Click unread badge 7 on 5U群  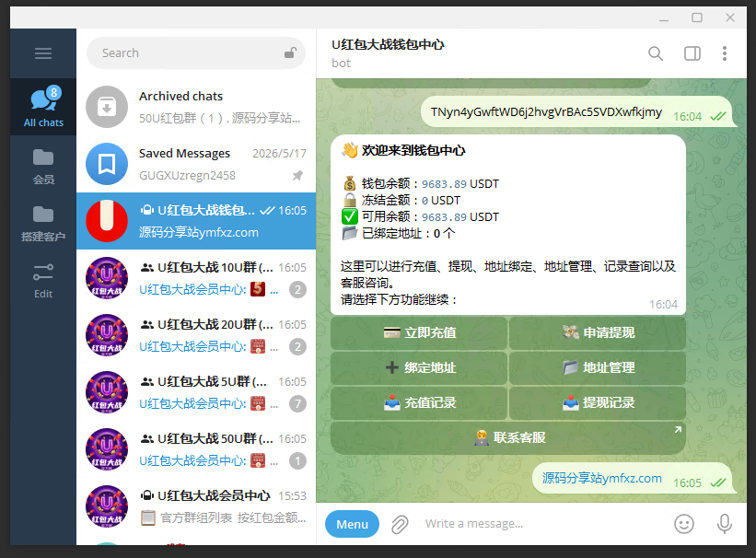(x=298, y=403)
